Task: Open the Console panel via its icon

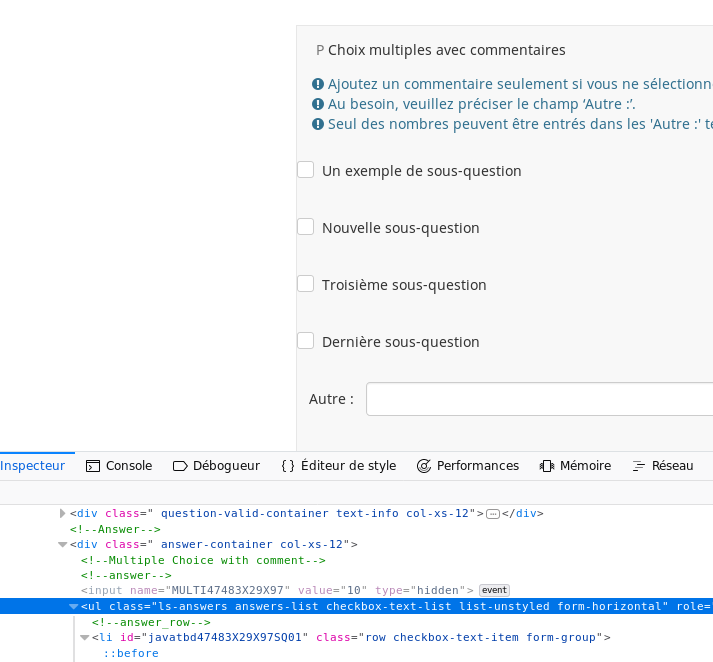Action: click(93, 466)
